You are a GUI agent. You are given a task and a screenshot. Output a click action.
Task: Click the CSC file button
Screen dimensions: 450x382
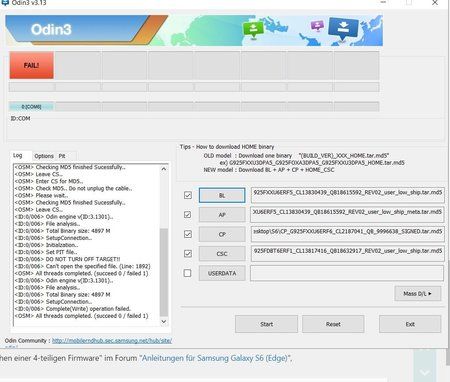coord(222,254)
